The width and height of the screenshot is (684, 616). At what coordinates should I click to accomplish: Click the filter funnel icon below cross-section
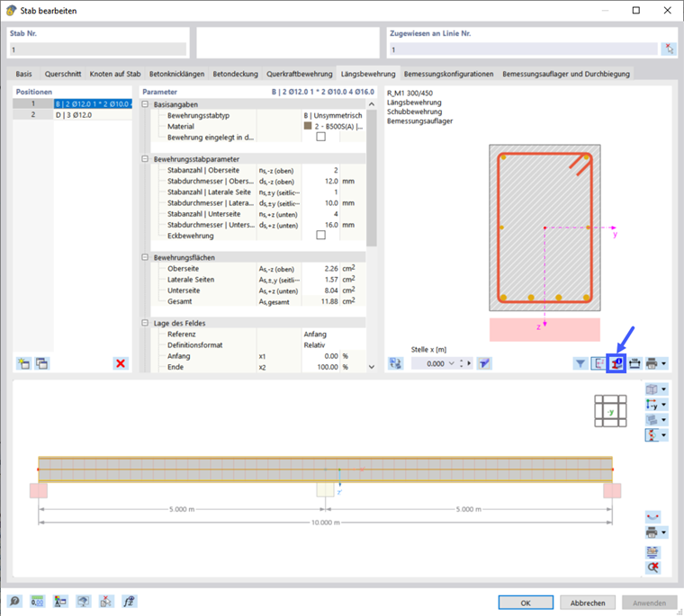click(580, 363)
